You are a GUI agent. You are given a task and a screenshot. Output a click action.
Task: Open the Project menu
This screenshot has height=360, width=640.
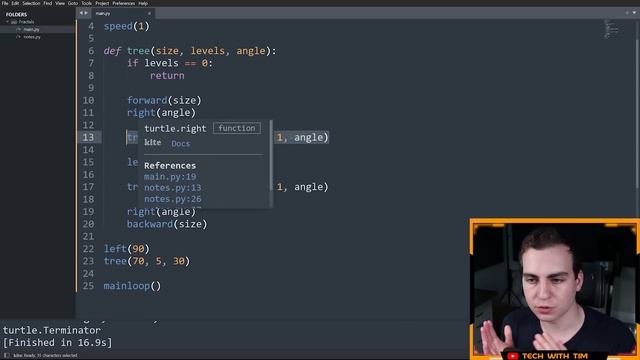point(102,3)
